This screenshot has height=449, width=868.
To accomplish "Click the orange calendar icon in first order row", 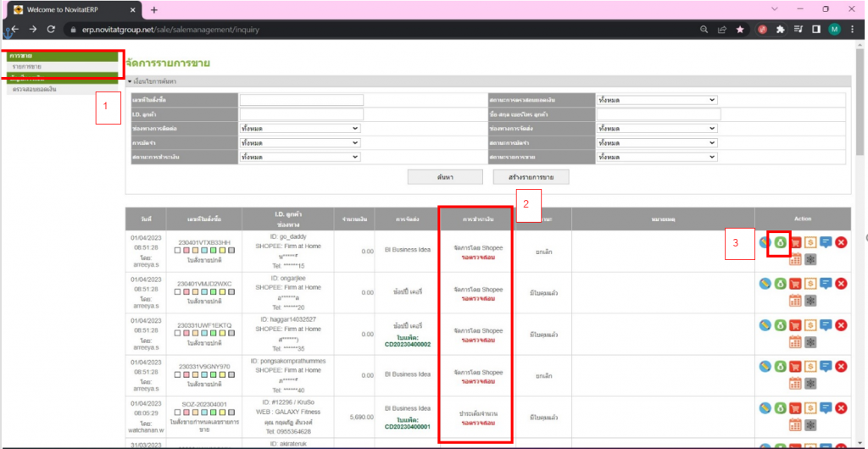I will click(x=795, y=259).
